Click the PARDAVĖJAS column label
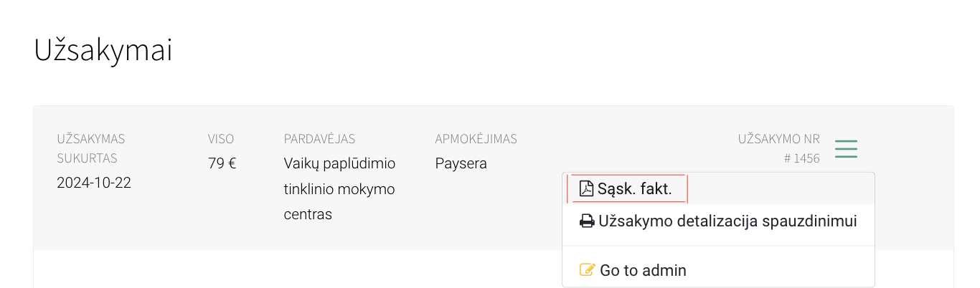980x288 pixels. tap(319, 139)
